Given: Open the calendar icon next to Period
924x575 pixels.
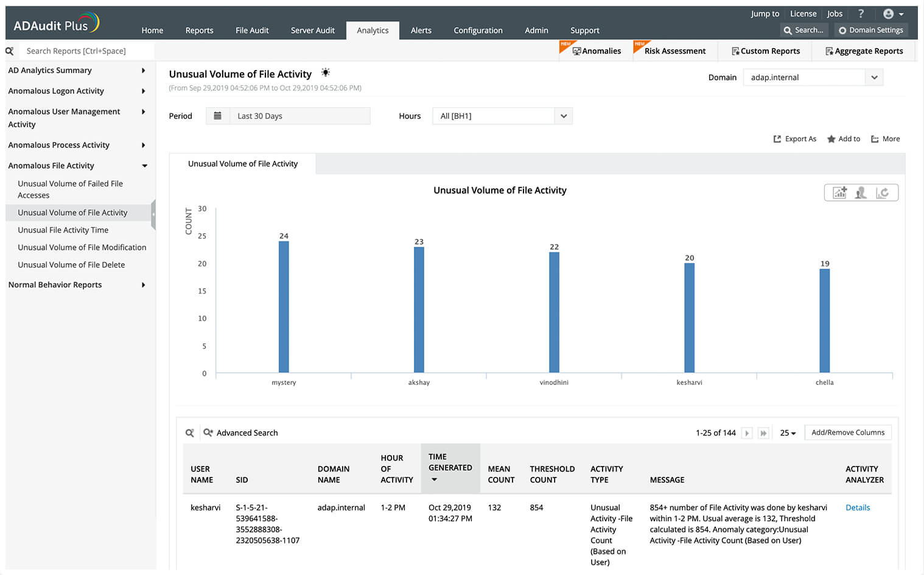Looking at the screenshot, I should 218,116.
